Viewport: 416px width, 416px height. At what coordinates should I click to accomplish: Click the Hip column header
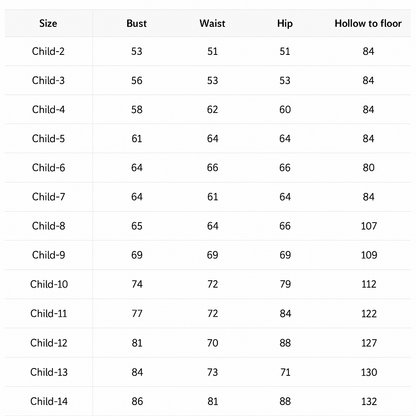tap(285, 24)
